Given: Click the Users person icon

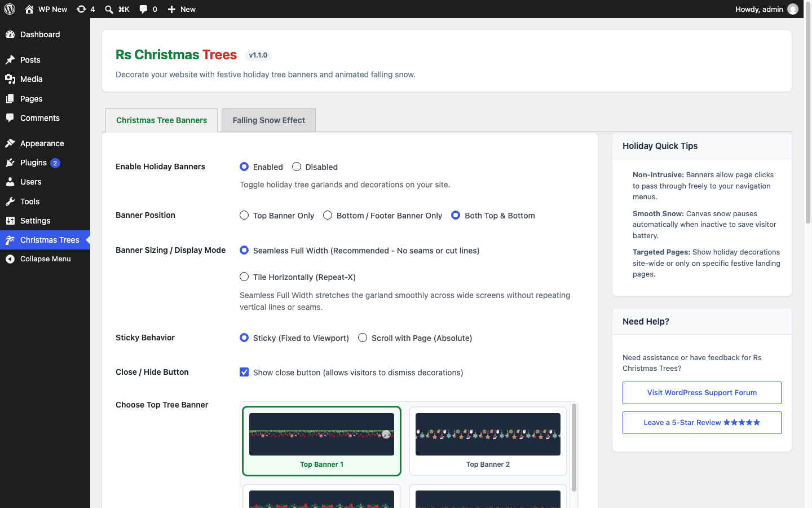Looking at the screenshot, I should click(10, 182).
